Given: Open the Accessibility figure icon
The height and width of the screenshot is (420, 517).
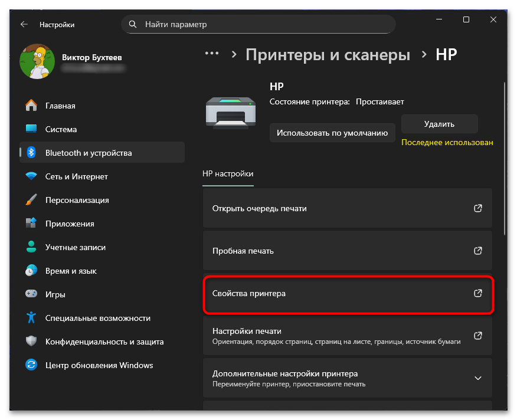Looking at the screenshot, I should tap(31, 317).
